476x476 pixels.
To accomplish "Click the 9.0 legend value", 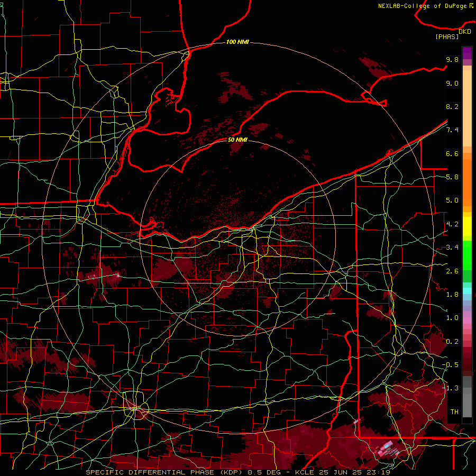I will [x=452, y=84].
